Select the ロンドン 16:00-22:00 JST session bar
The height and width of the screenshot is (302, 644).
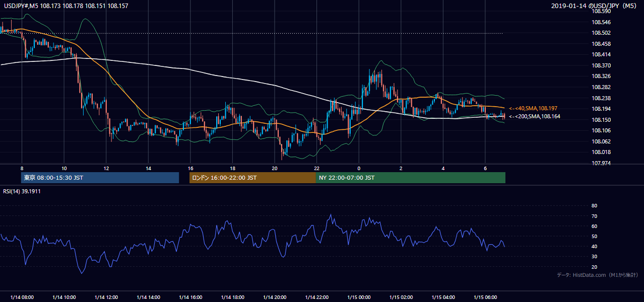[x=252, y=178]
